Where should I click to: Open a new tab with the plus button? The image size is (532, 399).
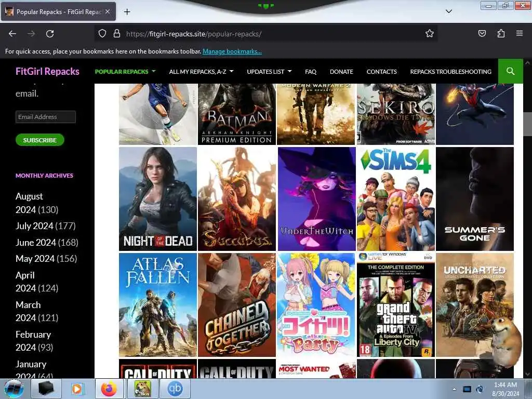(x=127, y=12)
